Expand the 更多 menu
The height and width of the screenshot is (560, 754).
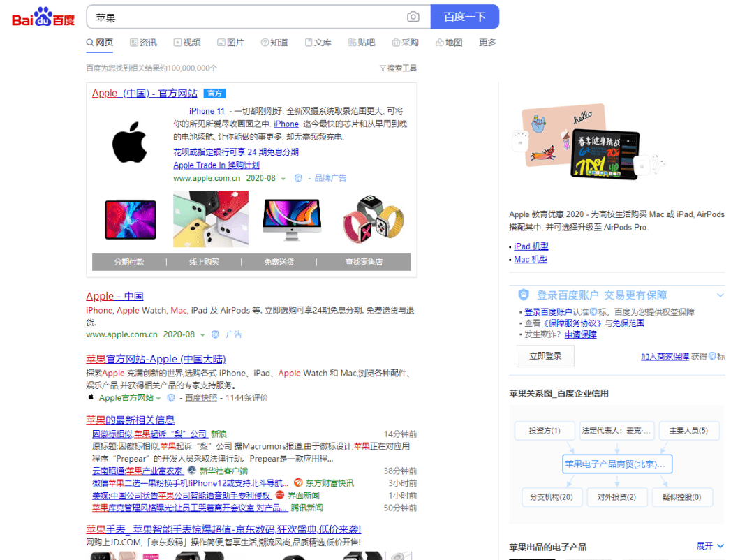click(x=487, y=43)
